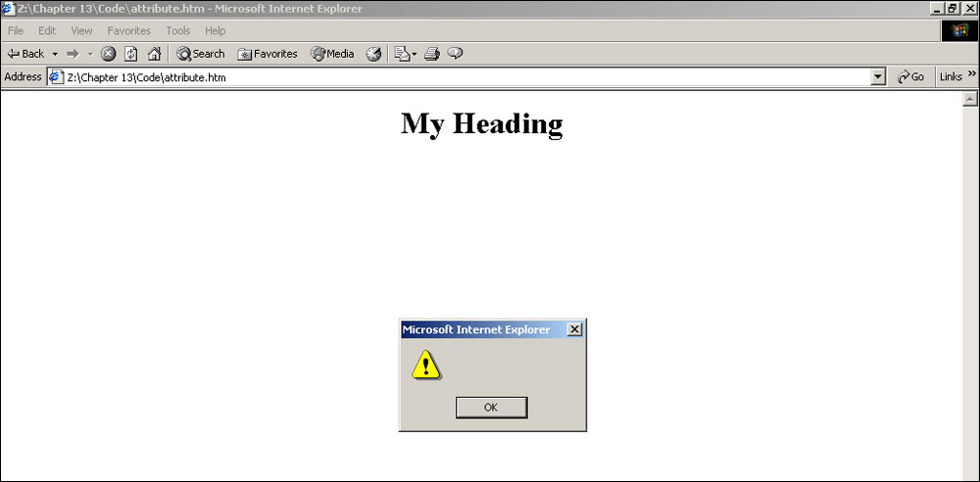
Task: Expand the Links toolbar chevron
Action: tap(972, 74)
